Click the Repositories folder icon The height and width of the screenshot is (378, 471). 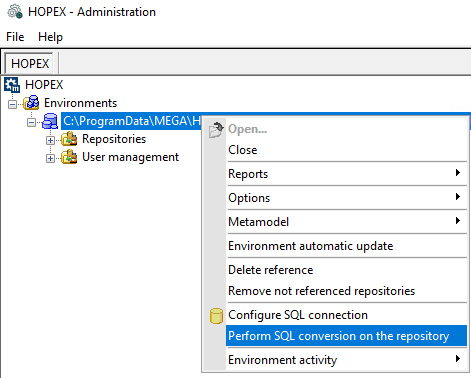[69, 139]
